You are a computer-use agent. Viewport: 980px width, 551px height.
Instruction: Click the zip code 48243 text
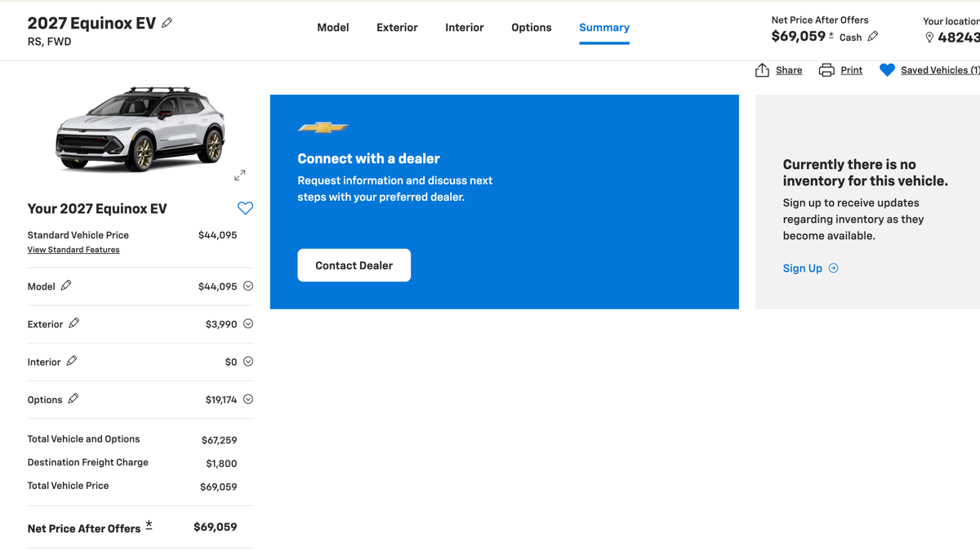coord(959,38)
